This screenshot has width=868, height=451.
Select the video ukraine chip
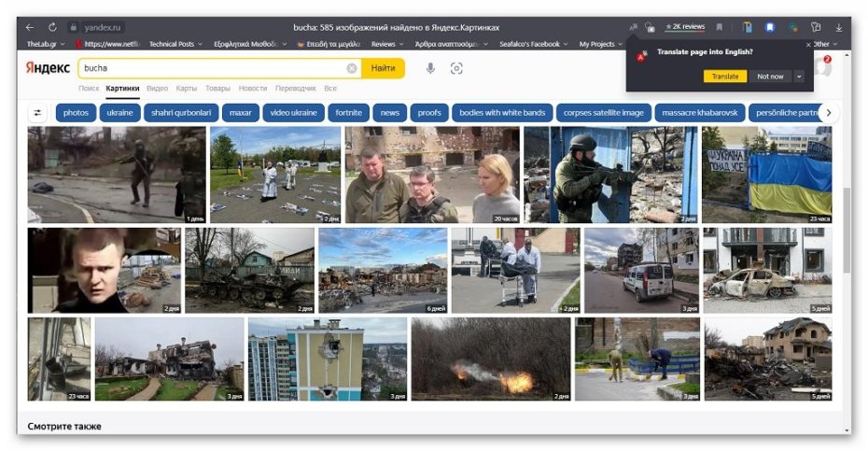293,112
